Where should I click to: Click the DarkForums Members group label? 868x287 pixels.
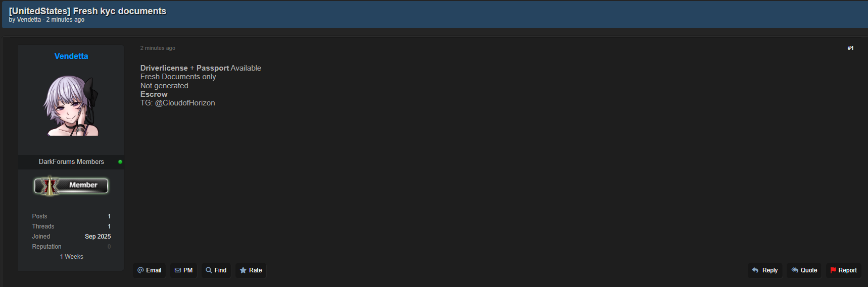[71, 162]
